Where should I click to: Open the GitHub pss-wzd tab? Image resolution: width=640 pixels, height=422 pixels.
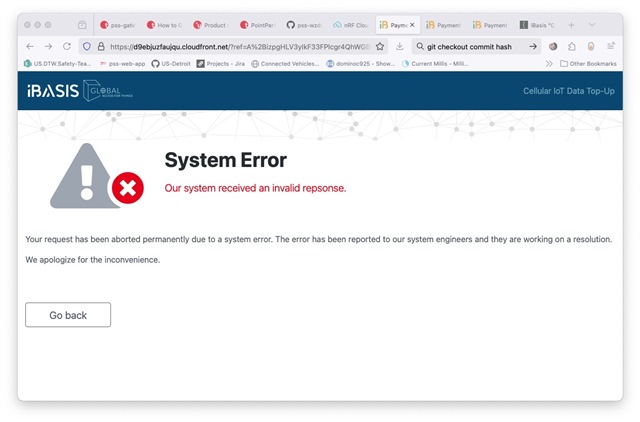(x=304, y=25)
